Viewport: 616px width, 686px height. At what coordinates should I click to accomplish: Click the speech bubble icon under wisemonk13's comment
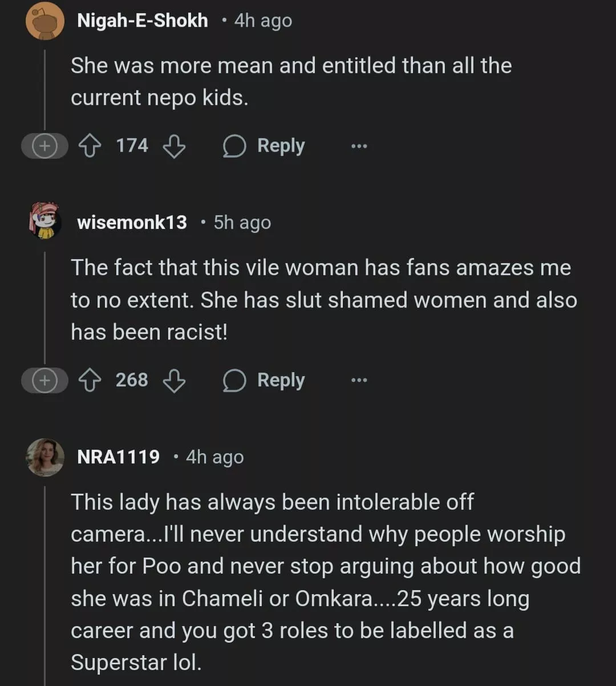(234, 381)
